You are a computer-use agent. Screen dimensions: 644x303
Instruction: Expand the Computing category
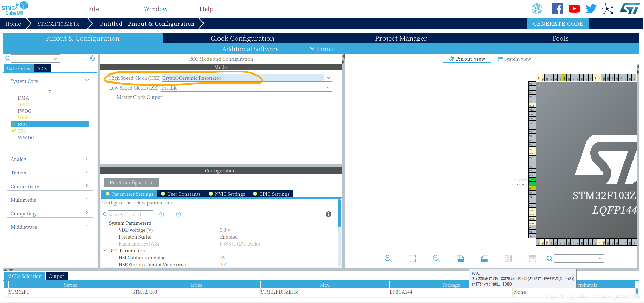[x=87, y=213]
